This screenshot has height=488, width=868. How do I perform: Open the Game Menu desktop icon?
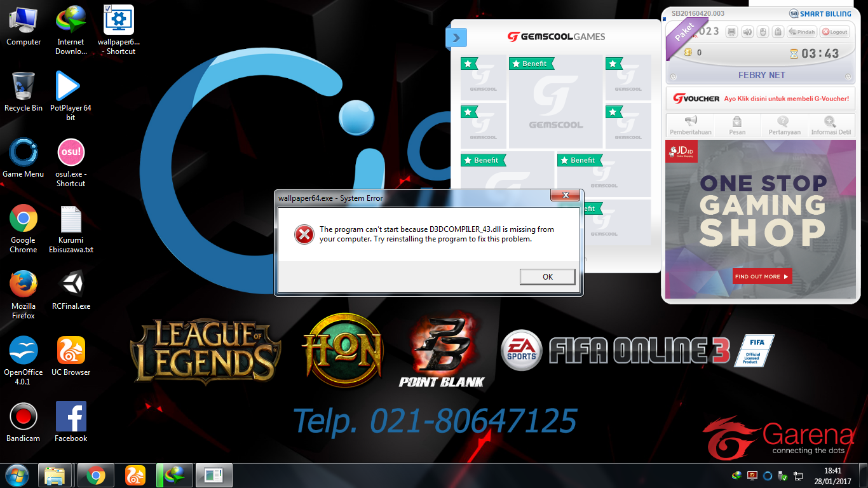[24, 158]
